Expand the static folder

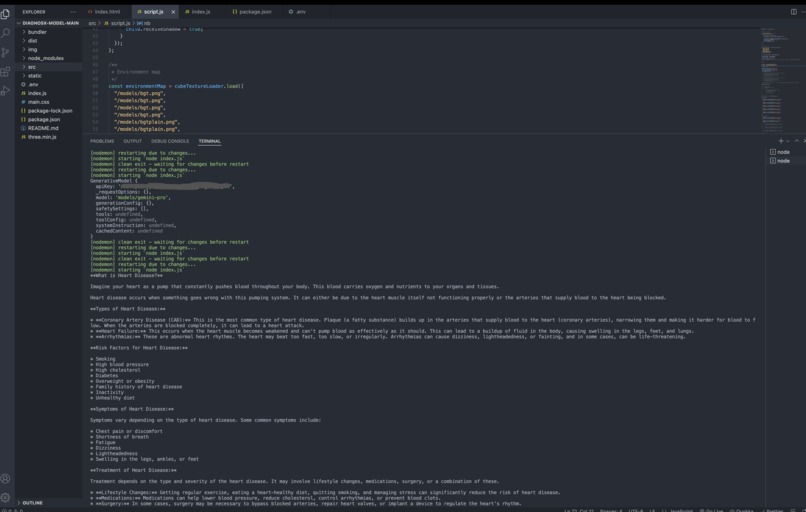click(x=49, y=76)
